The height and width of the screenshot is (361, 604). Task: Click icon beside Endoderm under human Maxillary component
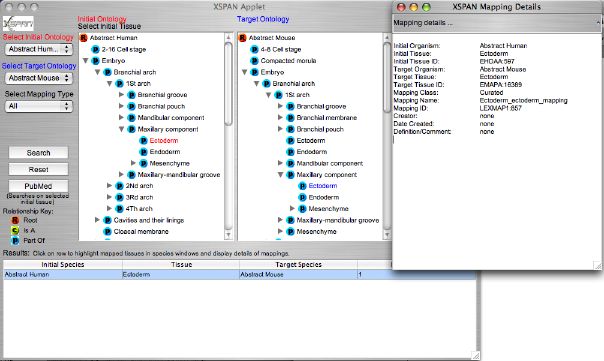click(x=143, y=152)
